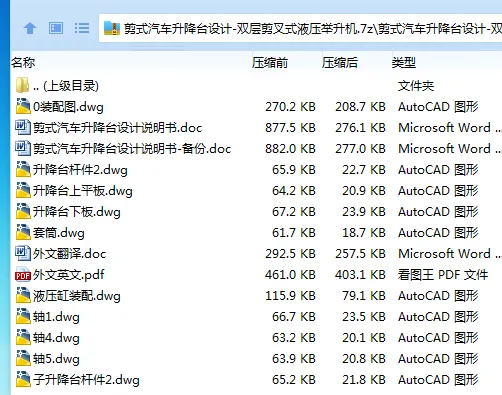
Task: Click the 文件夹 type cell of 上级目录
Action: coord(416,86)
